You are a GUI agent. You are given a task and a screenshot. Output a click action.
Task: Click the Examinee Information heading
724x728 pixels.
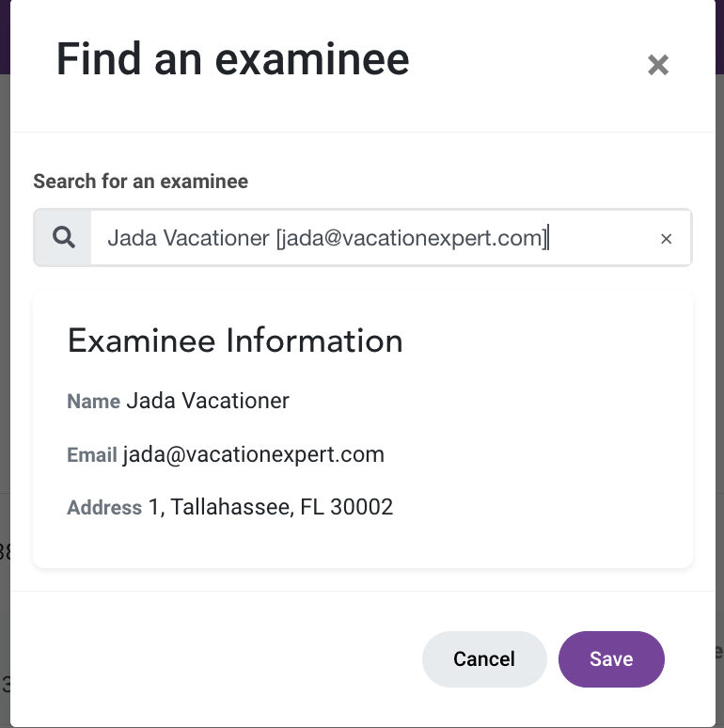tap(235, 340)
